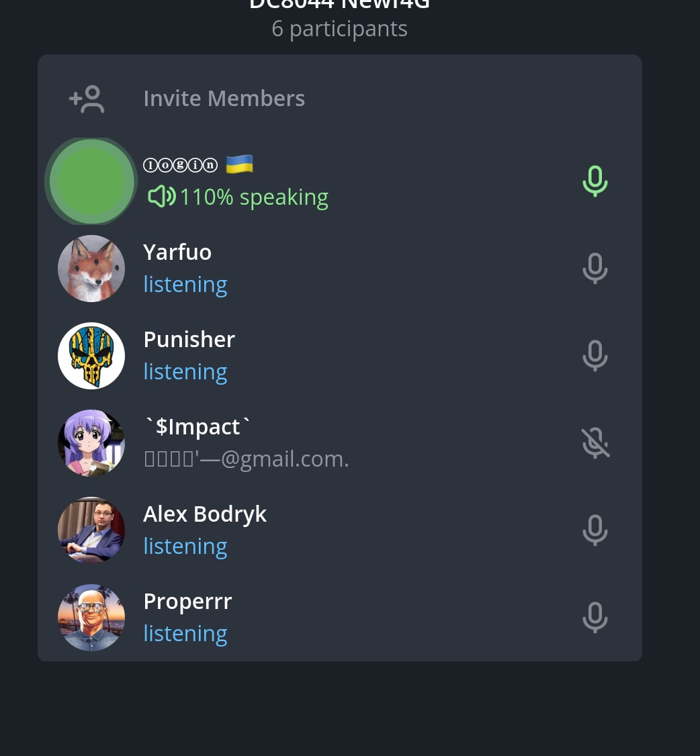Open the Invite Members option
Image resolution: width=700 pixels, height=756 pixels.
click(340, 98)
